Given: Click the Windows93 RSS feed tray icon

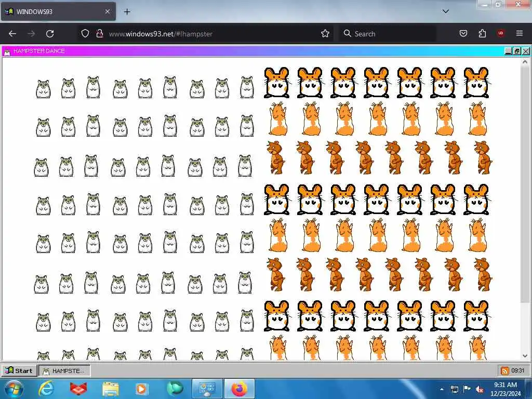Looking at the screenshot, I should pyautogui.click(x=504, y=371).
